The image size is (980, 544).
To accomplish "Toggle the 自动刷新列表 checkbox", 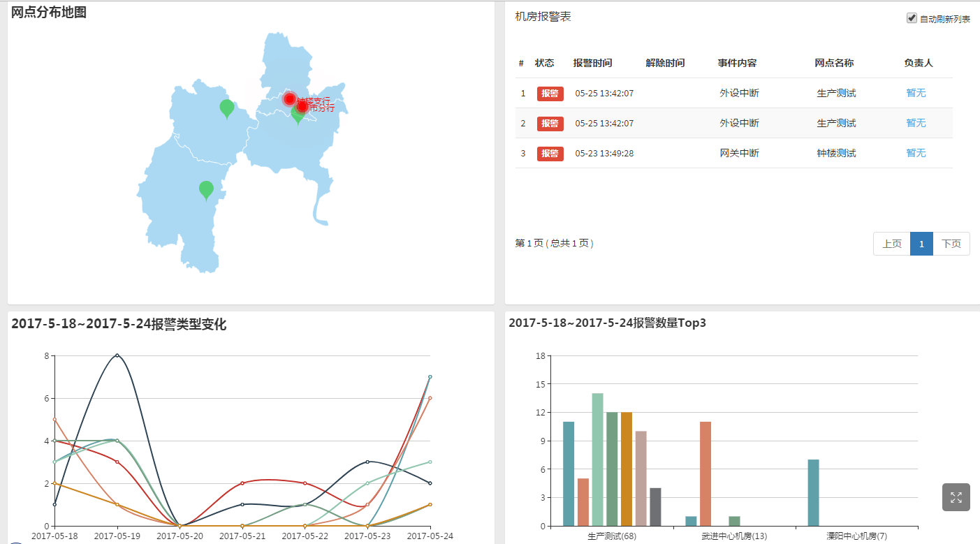I will click(x=910, y=17).
